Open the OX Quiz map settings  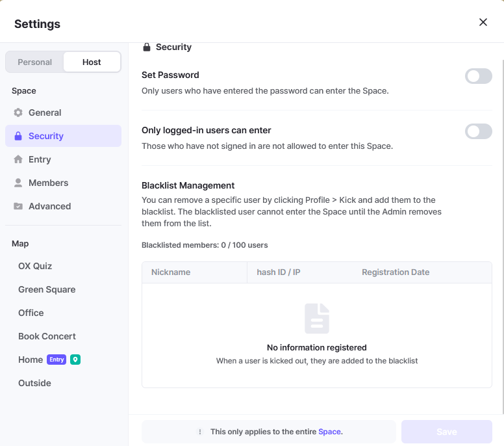(x=35, y=266)
